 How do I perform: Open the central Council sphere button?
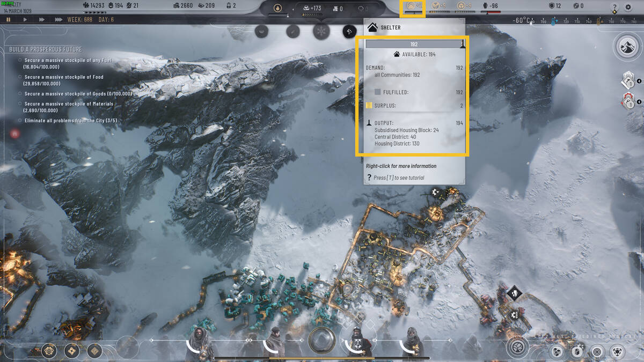coord(321,339)
